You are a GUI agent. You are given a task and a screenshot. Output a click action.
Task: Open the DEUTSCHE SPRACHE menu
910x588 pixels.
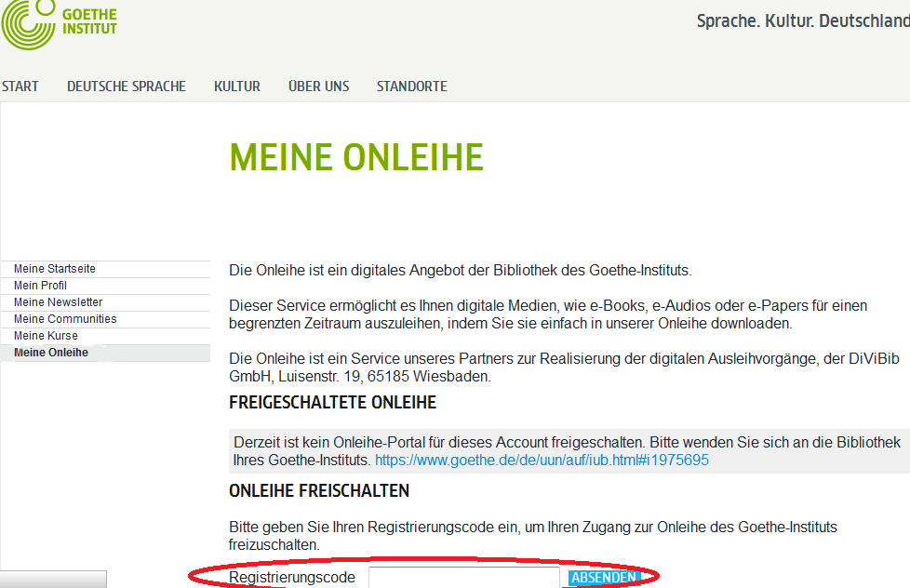pos(127,87)
